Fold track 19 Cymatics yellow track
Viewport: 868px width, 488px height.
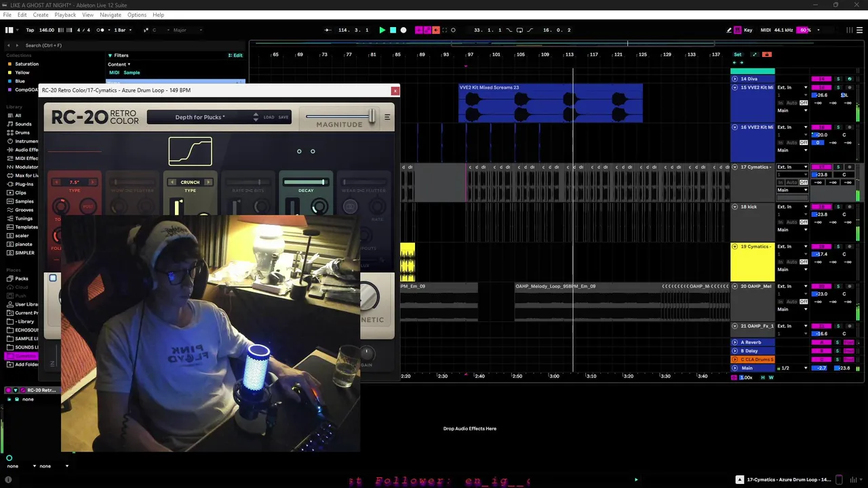point(734,247)
